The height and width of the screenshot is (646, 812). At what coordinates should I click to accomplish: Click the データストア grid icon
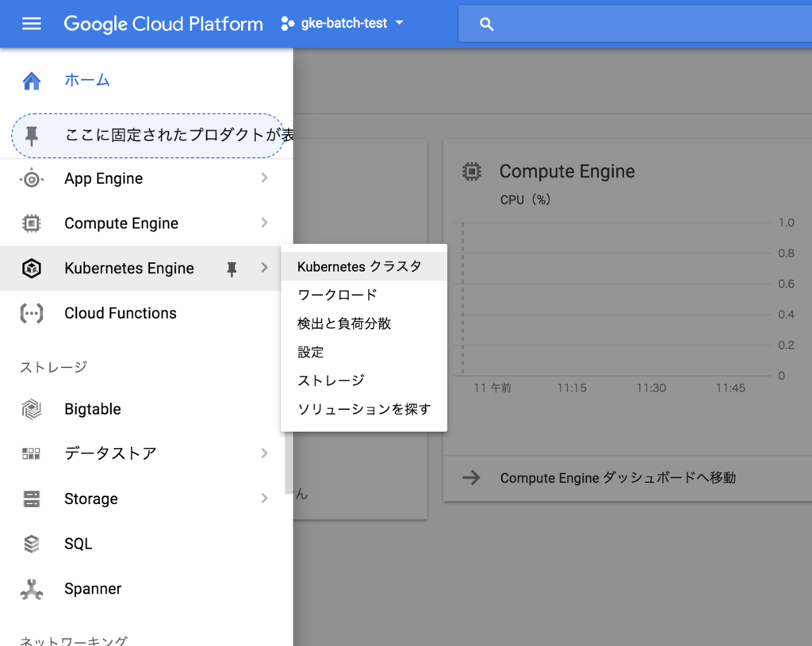coord(31,454)
